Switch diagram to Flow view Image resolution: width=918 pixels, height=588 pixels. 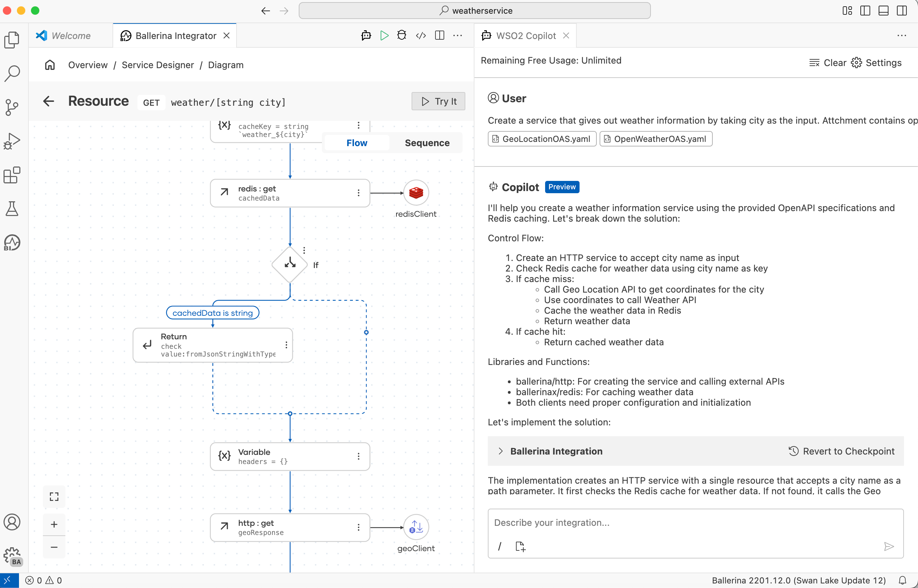(357, 143)
